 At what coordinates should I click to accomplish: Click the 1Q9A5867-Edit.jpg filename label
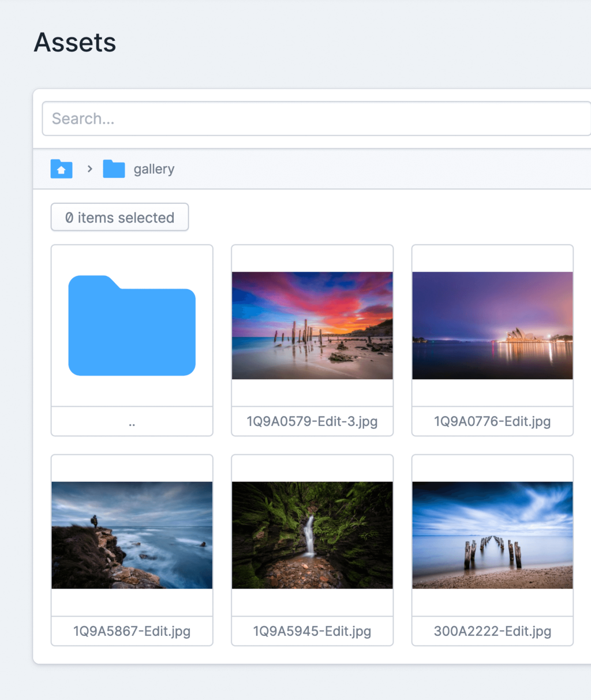(132, 631)
